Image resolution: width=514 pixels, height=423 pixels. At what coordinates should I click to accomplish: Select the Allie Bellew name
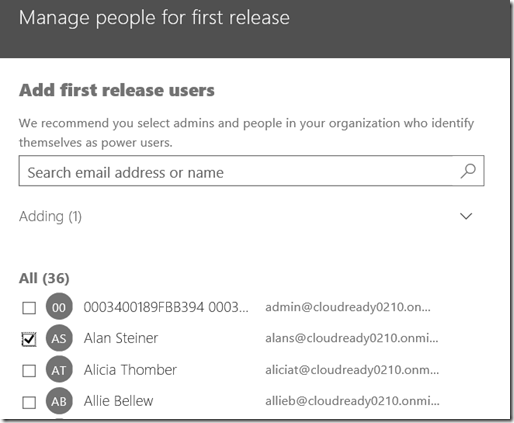tap(118, 401)
